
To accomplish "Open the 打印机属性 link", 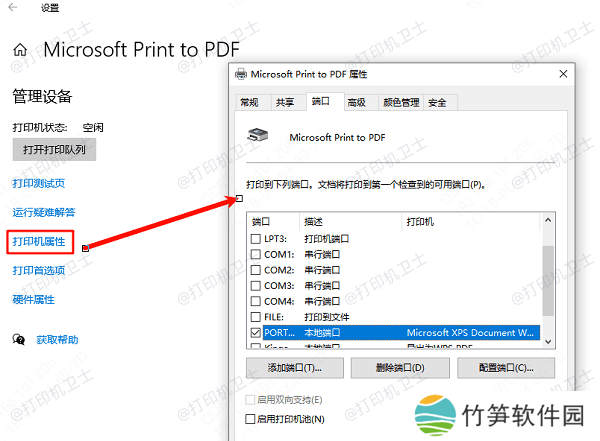I will [x=39, y=242].
